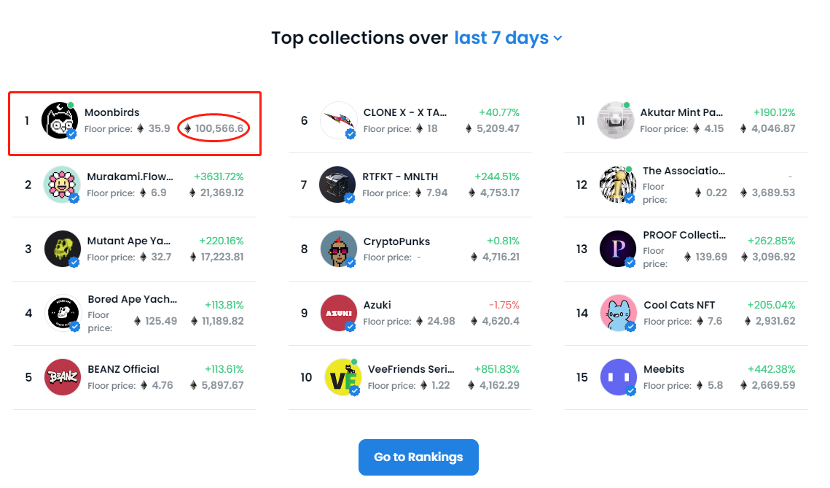Open the Murakami.Flowers collection avatar icon
The width and height of the screenshot is (830, 488).
click(x=62, y=185)
